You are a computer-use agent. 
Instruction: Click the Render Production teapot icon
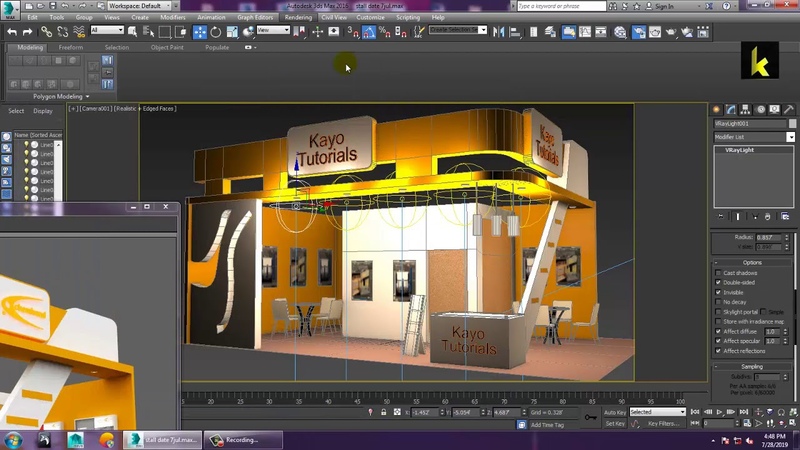click(x=671, y=32)
